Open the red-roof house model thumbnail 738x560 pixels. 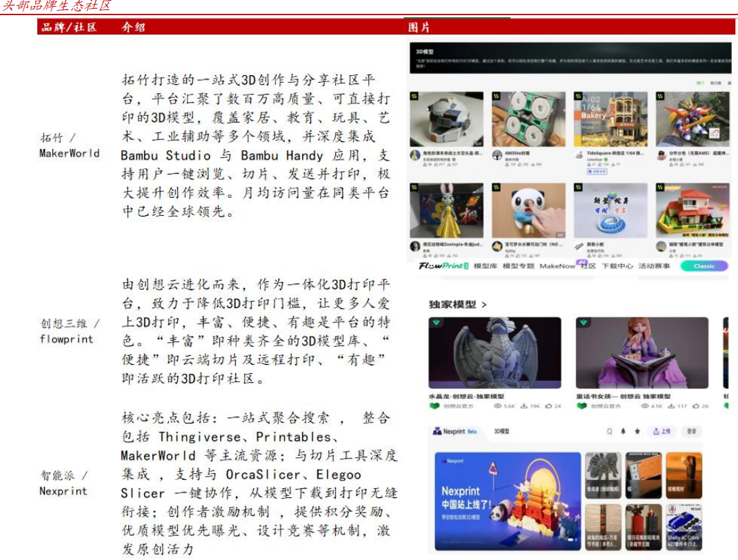692,211
